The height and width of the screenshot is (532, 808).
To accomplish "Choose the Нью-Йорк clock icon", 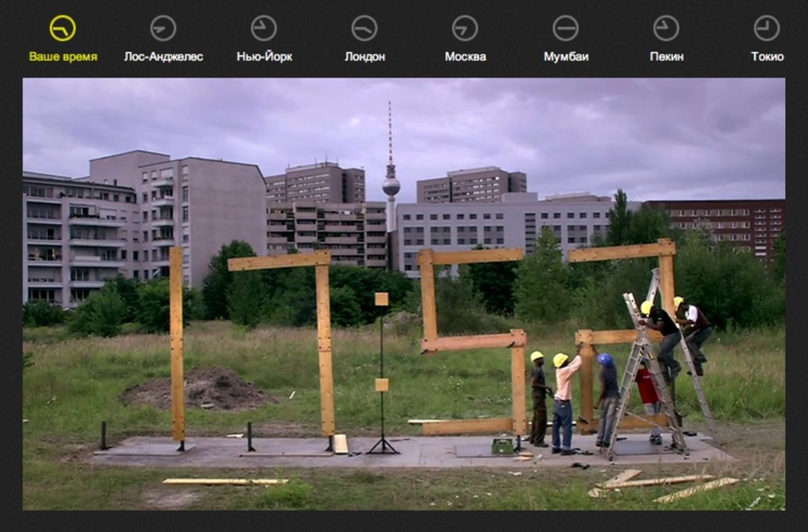I will (264, 28).
